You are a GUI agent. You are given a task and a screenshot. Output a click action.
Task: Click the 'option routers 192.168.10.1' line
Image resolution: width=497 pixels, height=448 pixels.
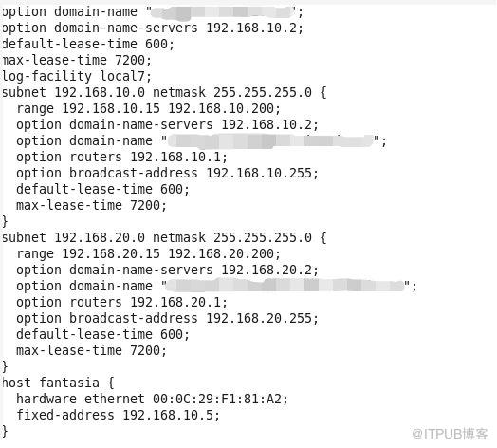[x=122, y=157]
